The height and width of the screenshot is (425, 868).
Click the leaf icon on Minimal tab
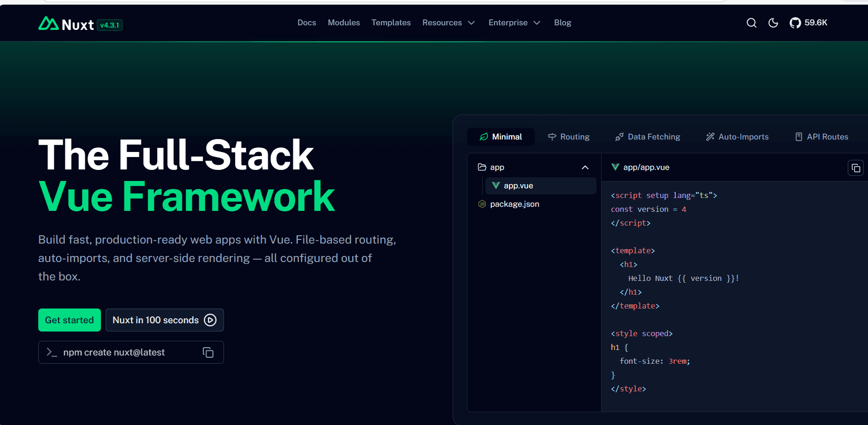[484, 137]
